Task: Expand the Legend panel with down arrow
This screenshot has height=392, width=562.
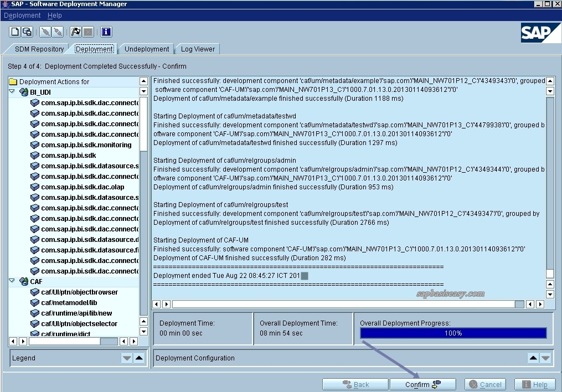Action: pos(127,358)
